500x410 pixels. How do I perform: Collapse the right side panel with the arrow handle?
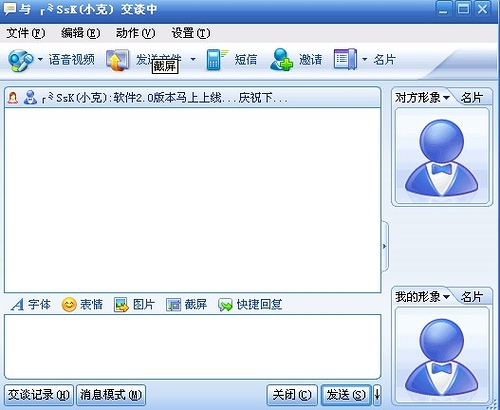[x=385, y=246]
